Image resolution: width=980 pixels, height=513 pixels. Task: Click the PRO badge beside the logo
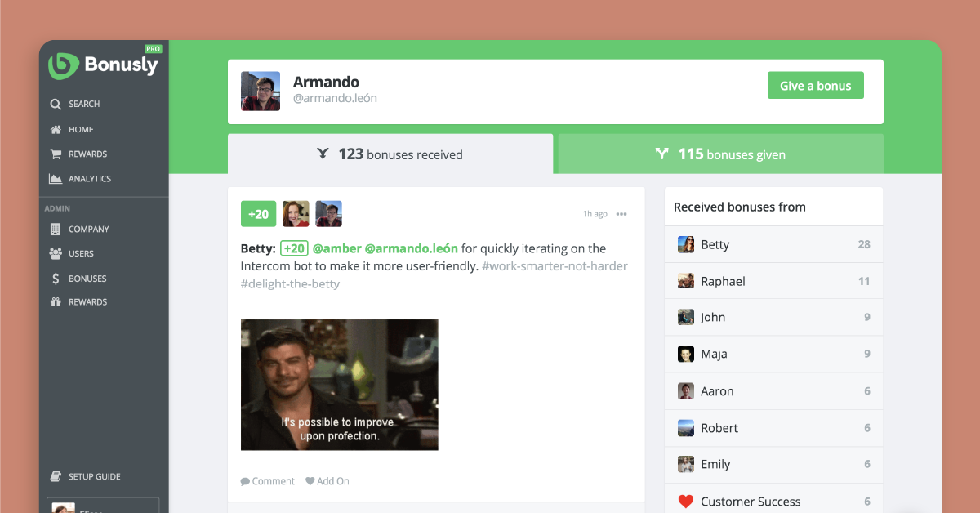[153, 49]
